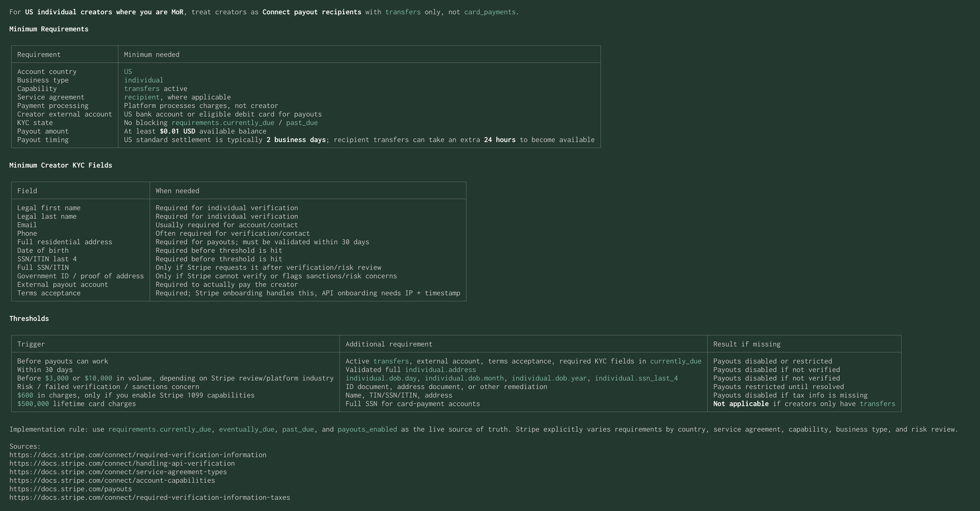980x511 pixels.
Task: Click 'Risk / failed verification / sanctions concern' trigger
Action: [x=108, y=387]
